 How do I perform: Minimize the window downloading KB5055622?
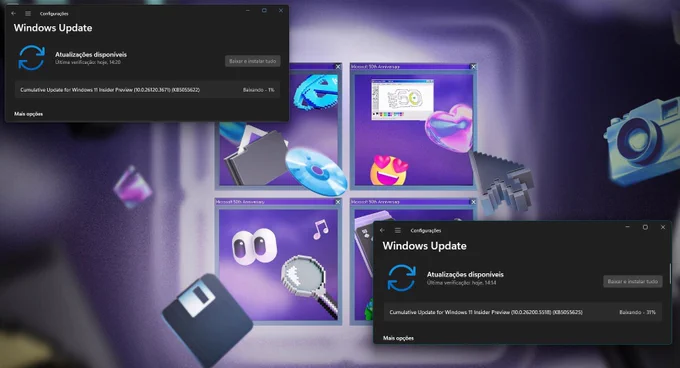(x=248, y=10)
